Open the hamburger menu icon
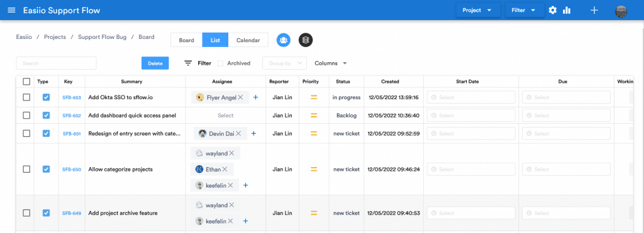This screenshot has width=644, height=233. pos(11,10)
